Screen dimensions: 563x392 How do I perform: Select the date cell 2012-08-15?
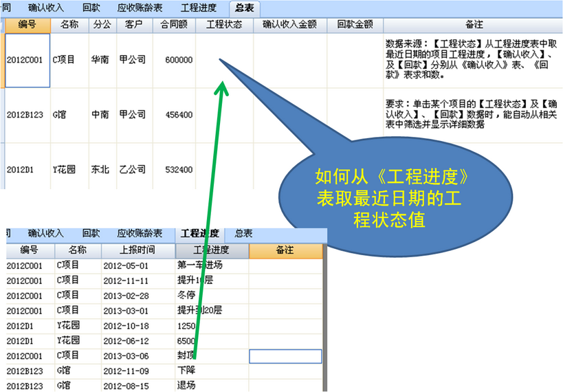126,386
